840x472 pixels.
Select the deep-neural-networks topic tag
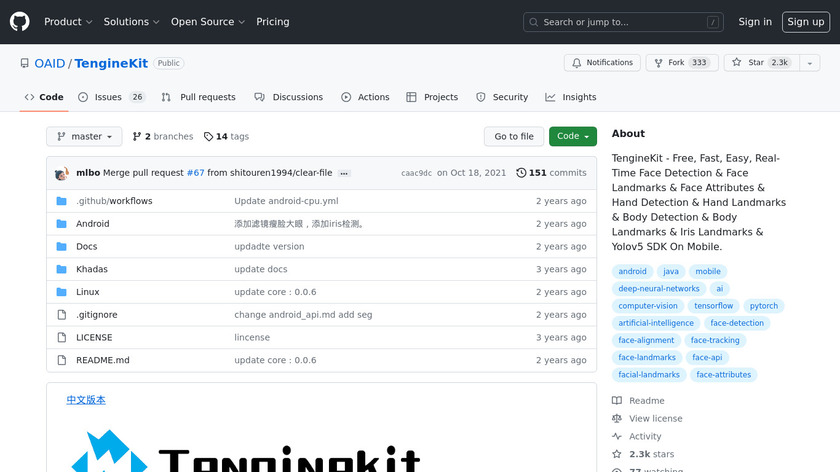659,288
